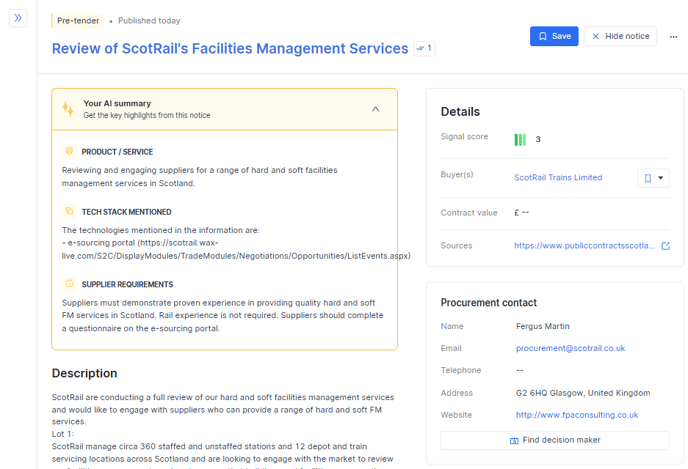The height and width of the screenshot is (469, 688).
Task: Click the 'Published today' text
Action: [149, 21]
